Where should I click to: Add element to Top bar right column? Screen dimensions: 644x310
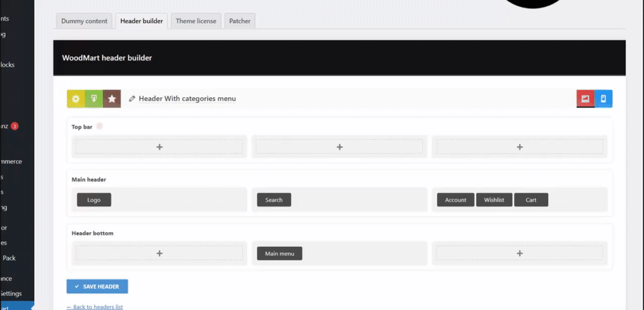(x=520, y=147)
